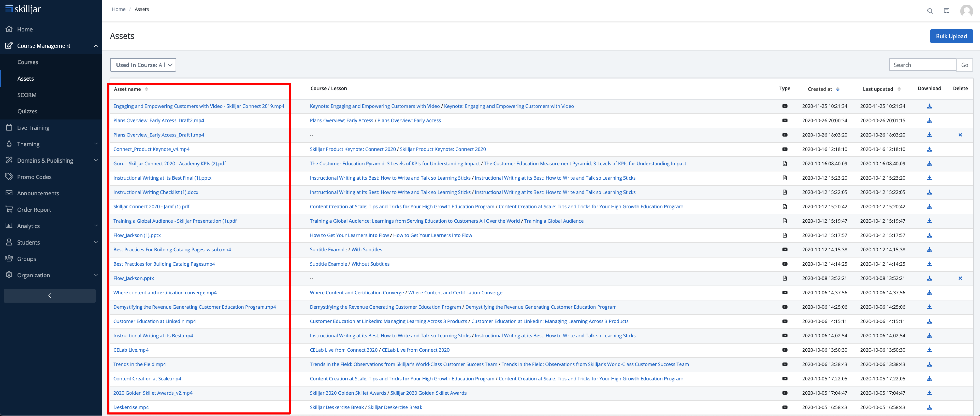This screenshot has height=416, width=980.
Task: Open Customer Education at LinkedIn.mp4 asset
Action: pyautogui.click(x=154, y=321)
